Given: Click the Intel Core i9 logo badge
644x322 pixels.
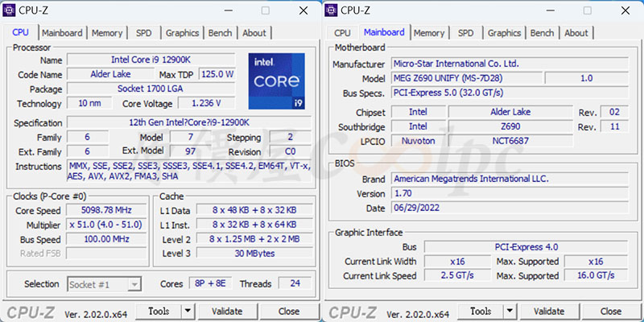Looking at the screenshot, I should coord(277,81).
